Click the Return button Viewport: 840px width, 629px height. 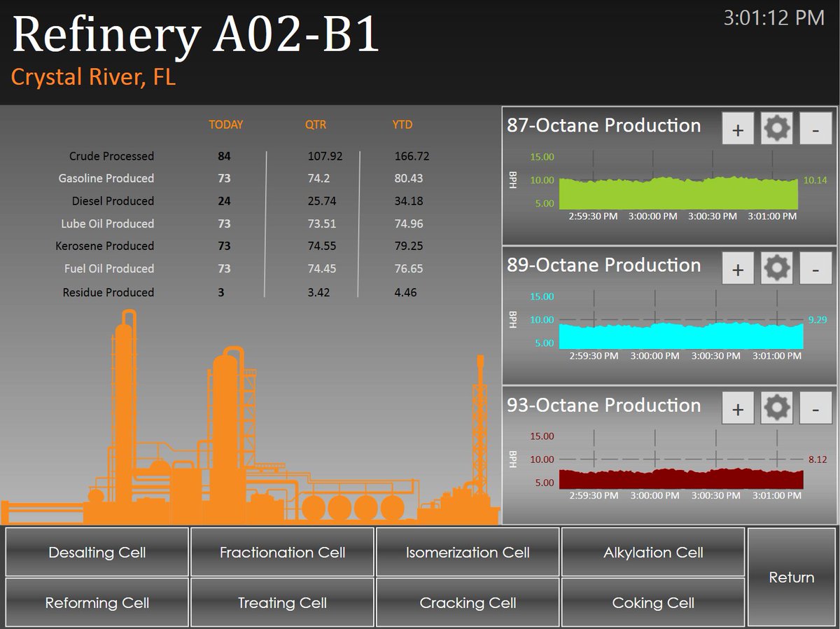[x=792, y=577]
